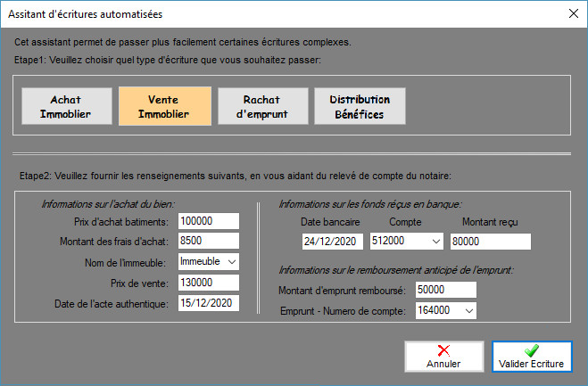Close the Assistant d'écritures automatisées dialog
588x386 pixels.
tap(571, 14)
